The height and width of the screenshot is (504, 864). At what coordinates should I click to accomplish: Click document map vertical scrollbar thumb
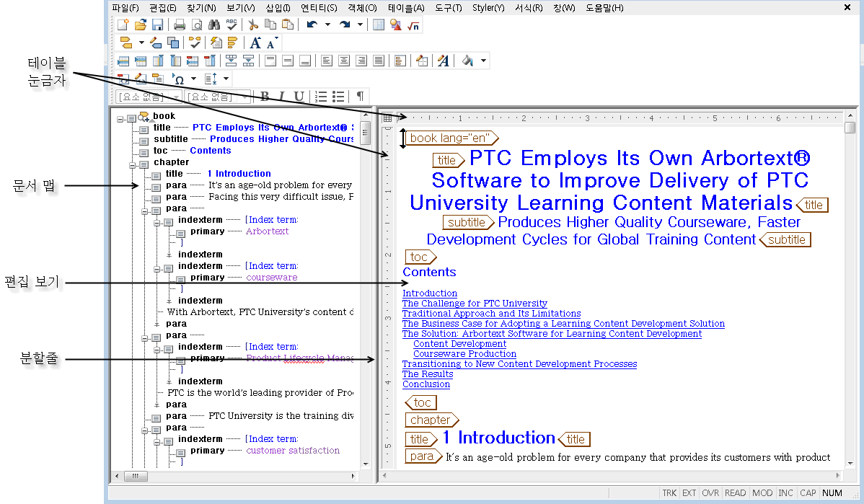pos(366,133)
